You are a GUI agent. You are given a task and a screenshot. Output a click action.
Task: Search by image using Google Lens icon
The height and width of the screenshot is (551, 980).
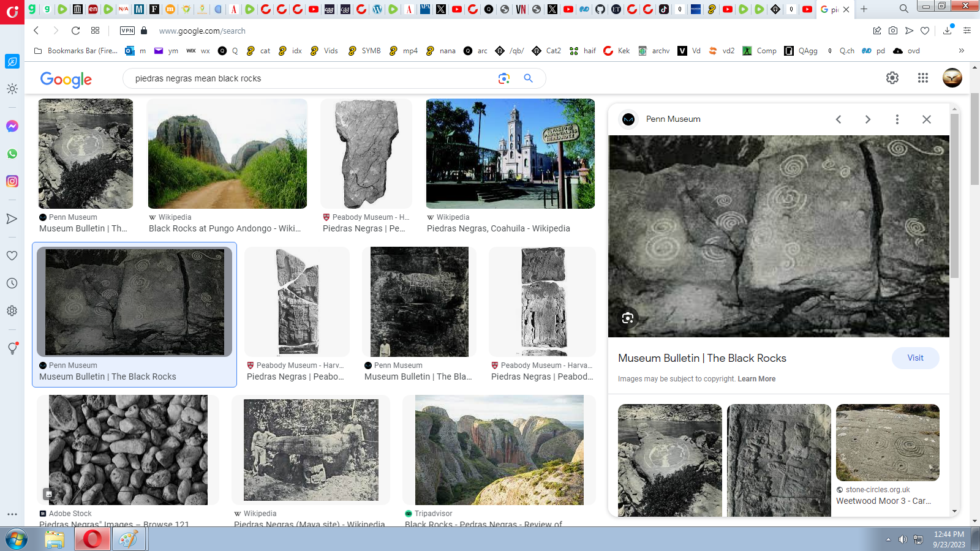[x=503, y=78]
